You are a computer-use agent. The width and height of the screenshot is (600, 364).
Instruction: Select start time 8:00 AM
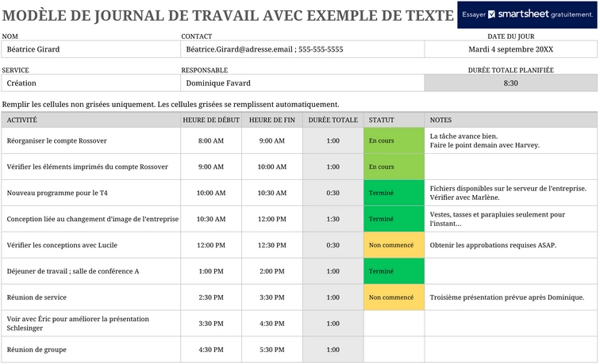pyautogui.click(x=211, y=140)
